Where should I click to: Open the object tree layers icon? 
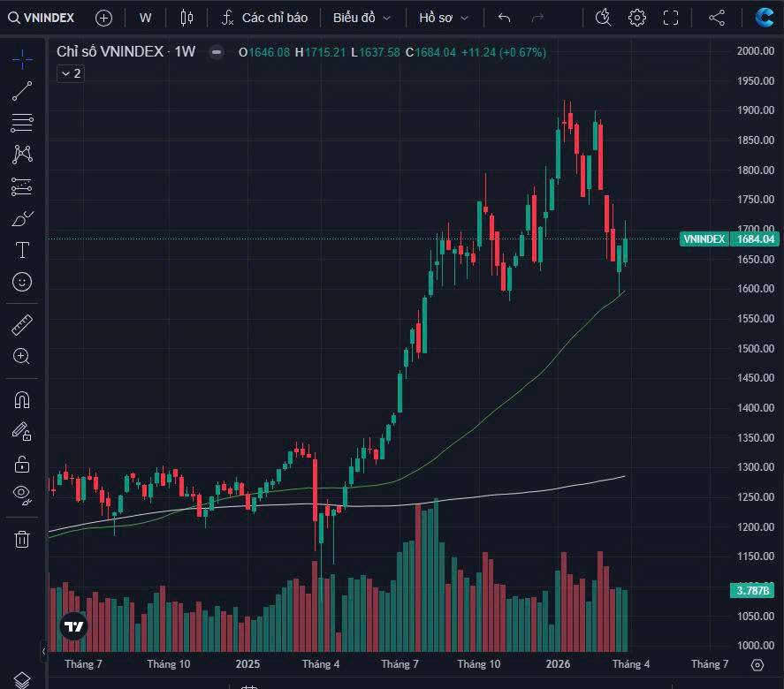pos(22,680)
